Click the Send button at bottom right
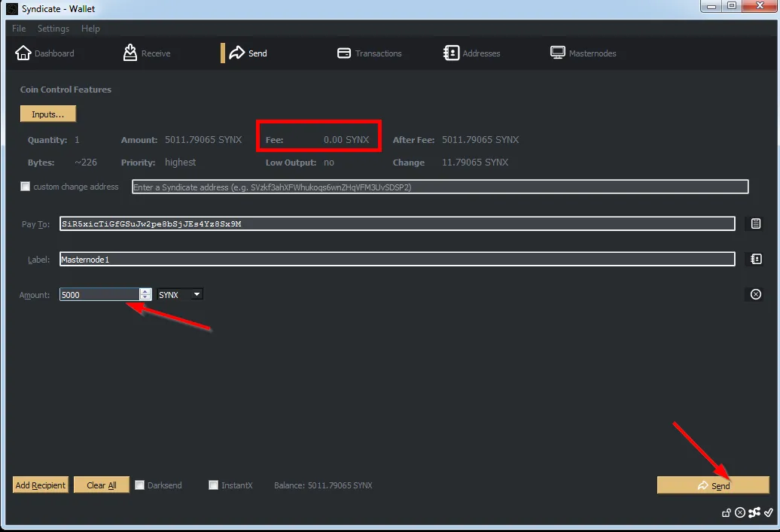 tap(713, 485)
